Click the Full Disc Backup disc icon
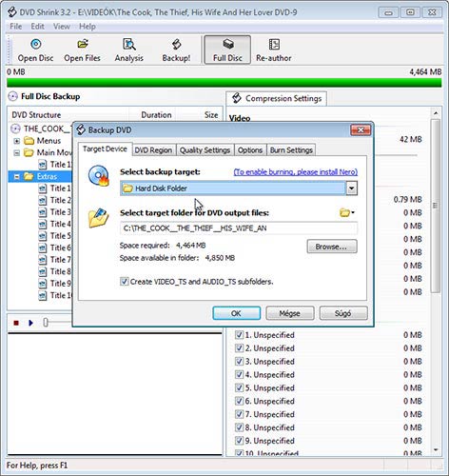This screenshot has width=449, height=476. coord(12,96)
